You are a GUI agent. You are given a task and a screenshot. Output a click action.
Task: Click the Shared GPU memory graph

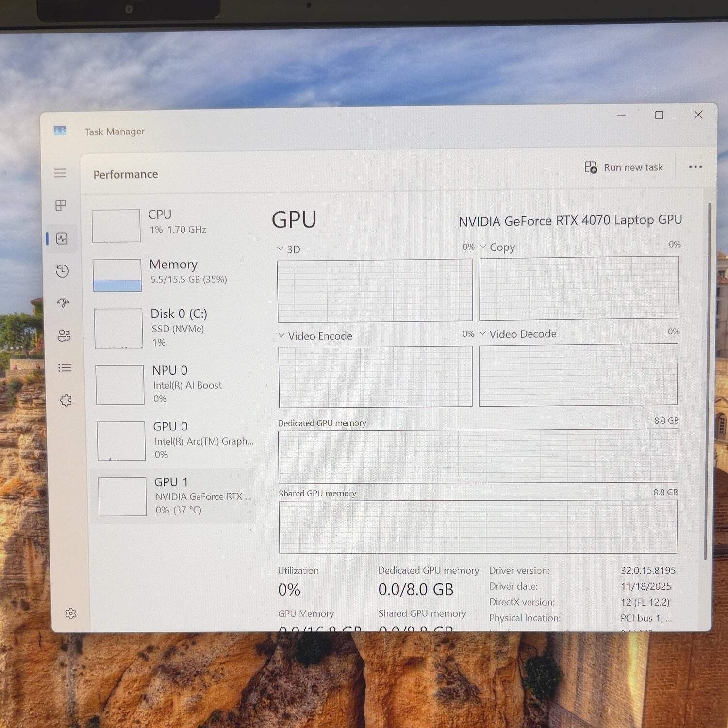[x=478, y=527]
